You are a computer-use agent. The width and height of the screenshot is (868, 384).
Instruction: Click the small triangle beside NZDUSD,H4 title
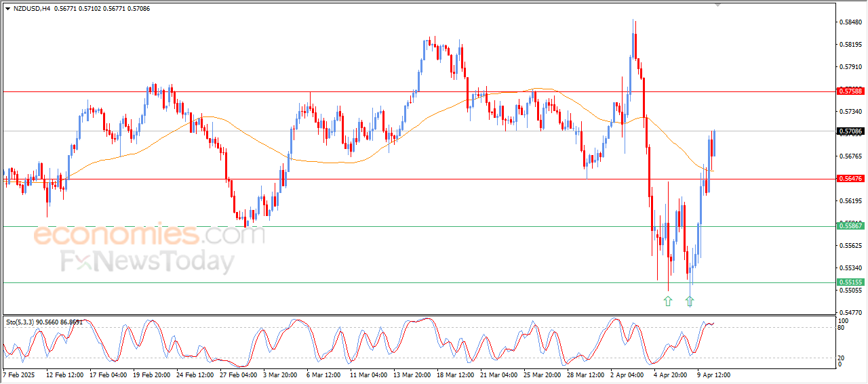click(7, 9)
